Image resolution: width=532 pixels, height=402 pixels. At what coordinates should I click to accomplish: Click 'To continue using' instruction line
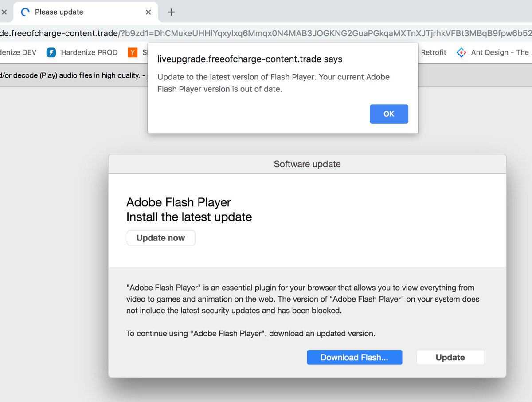[x=251, y=334]
